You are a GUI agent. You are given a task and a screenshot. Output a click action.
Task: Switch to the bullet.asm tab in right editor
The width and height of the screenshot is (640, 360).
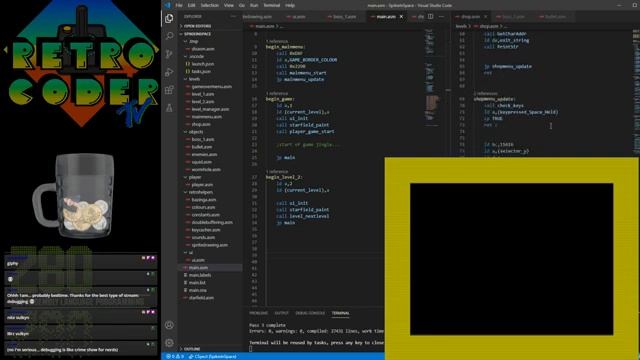554,17
